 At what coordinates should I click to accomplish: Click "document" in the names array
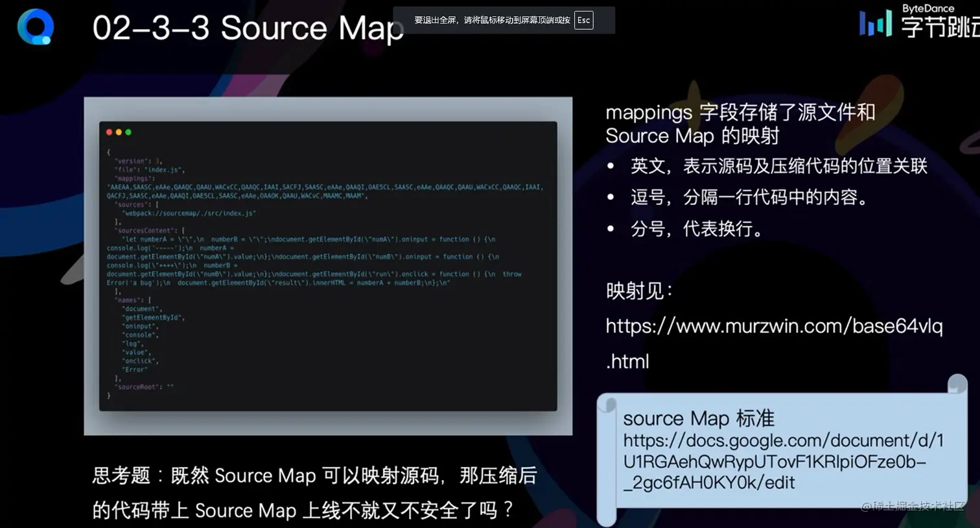142,309
